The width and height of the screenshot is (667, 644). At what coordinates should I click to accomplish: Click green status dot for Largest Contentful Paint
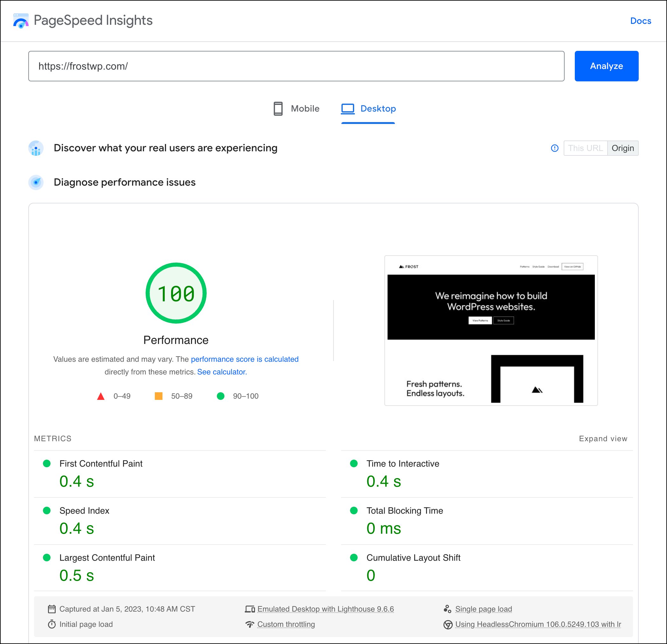point(47,557)
